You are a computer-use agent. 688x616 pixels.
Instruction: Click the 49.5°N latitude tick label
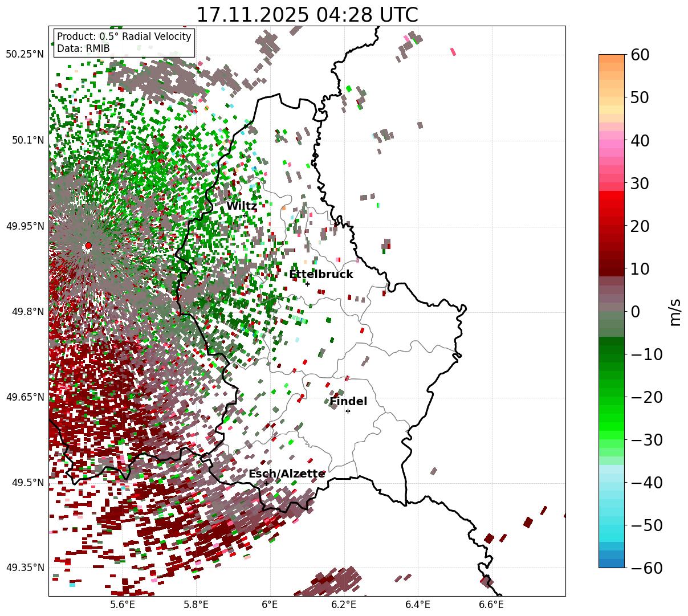(x=27, y=483)
